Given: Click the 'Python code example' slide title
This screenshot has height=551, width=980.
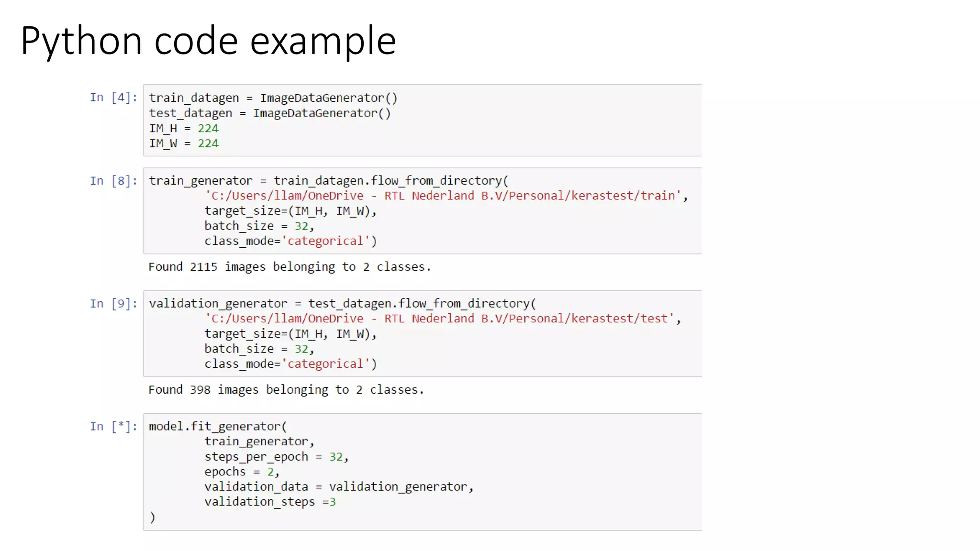Looking at the screenshot, I should 208,41.
